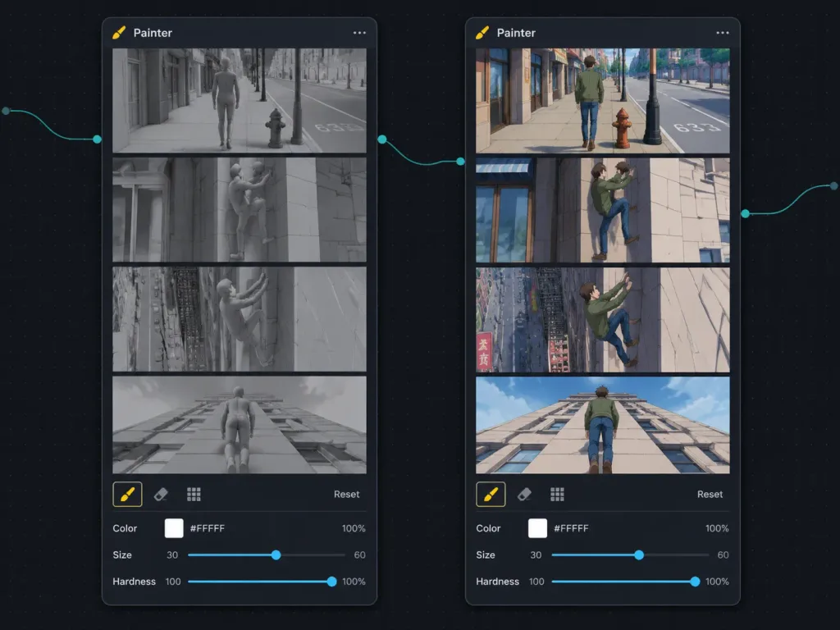The image size is (840, 630).
Task: Click Reset in the colored Painter panel
Action: tap(710, 494)
